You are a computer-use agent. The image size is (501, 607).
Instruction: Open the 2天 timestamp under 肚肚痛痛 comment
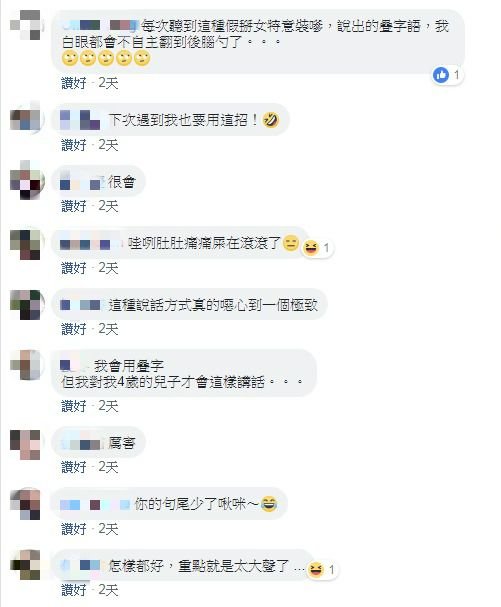[x=108, y=268]
